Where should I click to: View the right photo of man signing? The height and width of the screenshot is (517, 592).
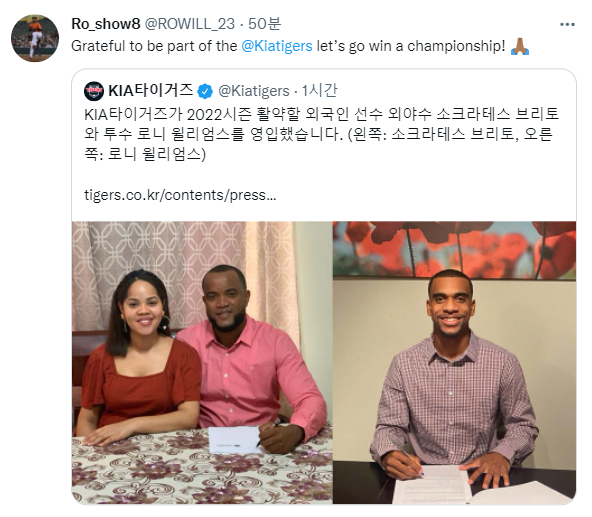pos(455,362)
